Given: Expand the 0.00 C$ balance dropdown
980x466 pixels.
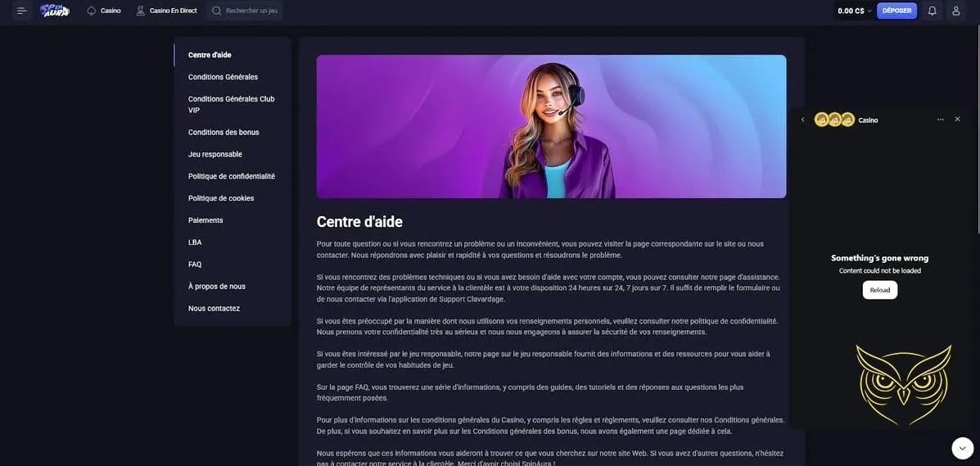Looking at the screenshot, I should [x=855, y=11].
